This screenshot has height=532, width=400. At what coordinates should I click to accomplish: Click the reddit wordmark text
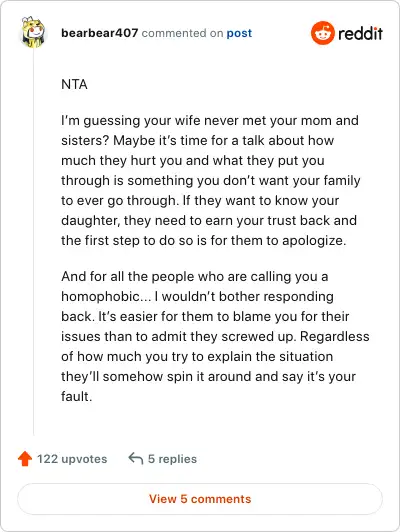pyautogui.click(x=360, y=33)
